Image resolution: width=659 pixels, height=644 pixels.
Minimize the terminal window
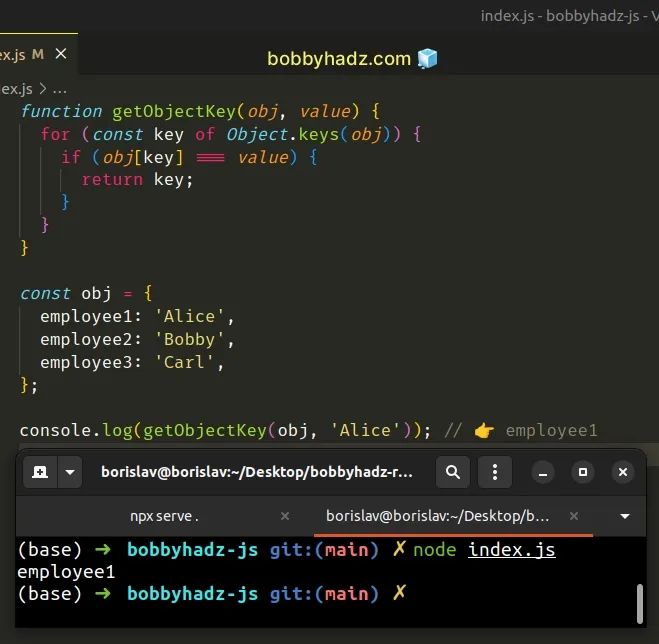pos(543,472)
